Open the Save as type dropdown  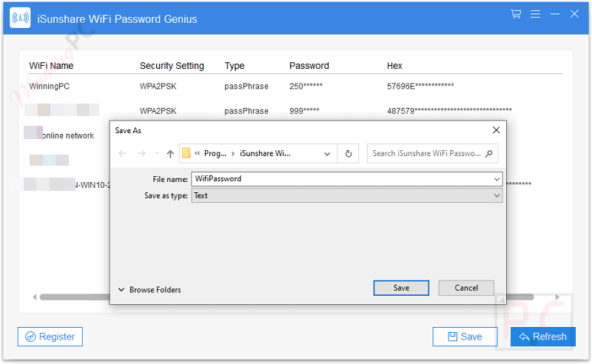tap(347, 195)
